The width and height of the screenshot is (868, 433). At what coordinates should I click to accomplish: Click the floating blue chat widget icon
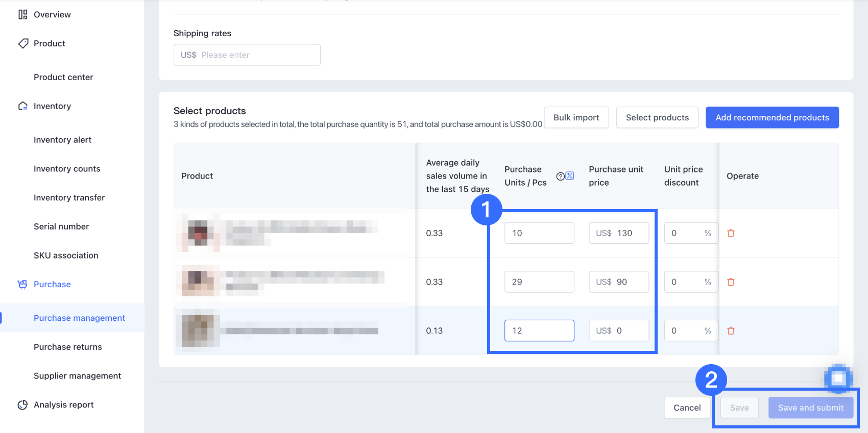coord(838,378)
